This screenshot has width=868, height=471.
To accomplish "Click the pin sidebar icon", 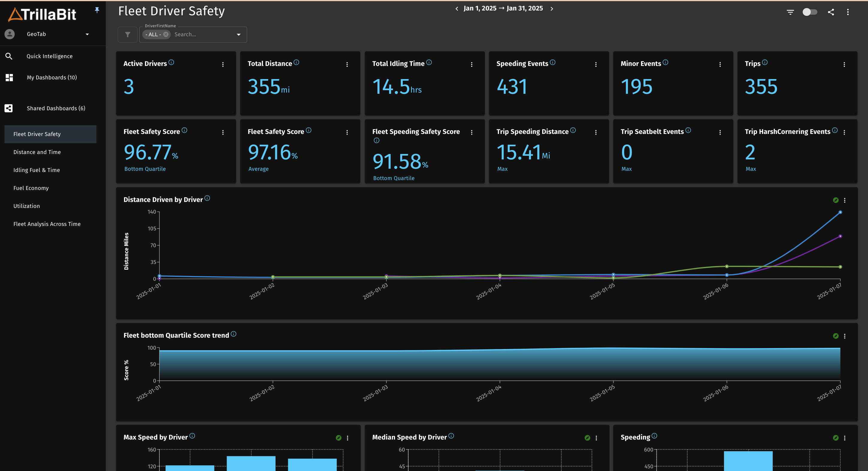I will tap(97, 10).
